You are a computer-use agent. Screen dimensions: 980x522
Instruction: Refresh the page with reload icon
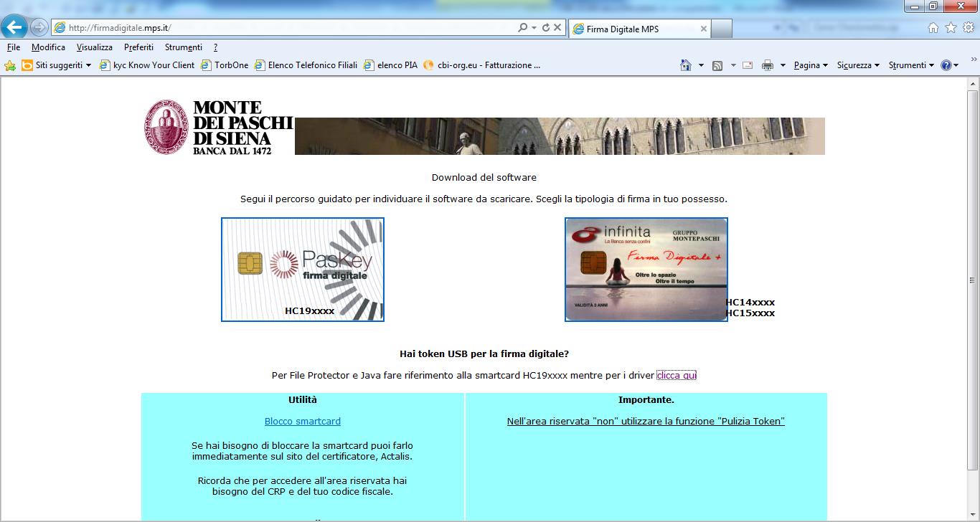click(546, 28)
